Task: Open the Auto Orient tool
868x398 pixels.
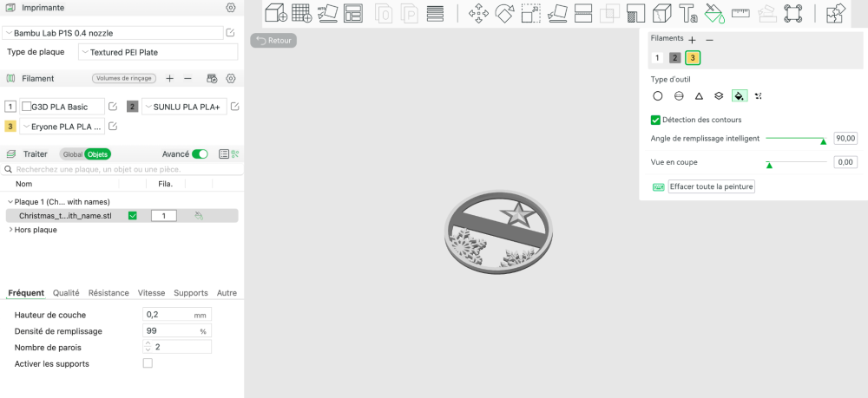Action: click(328, 13)
